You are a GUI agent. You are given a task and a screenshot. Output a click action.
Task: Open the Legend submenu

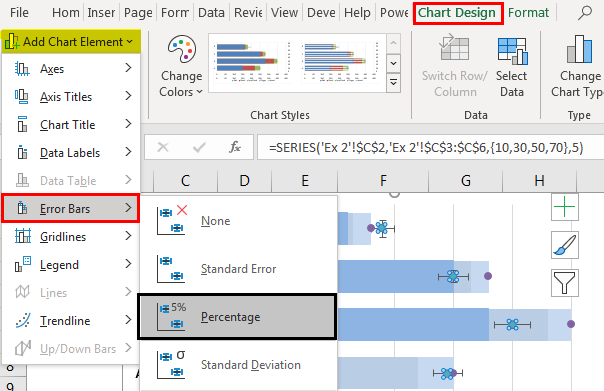point(71,265)
